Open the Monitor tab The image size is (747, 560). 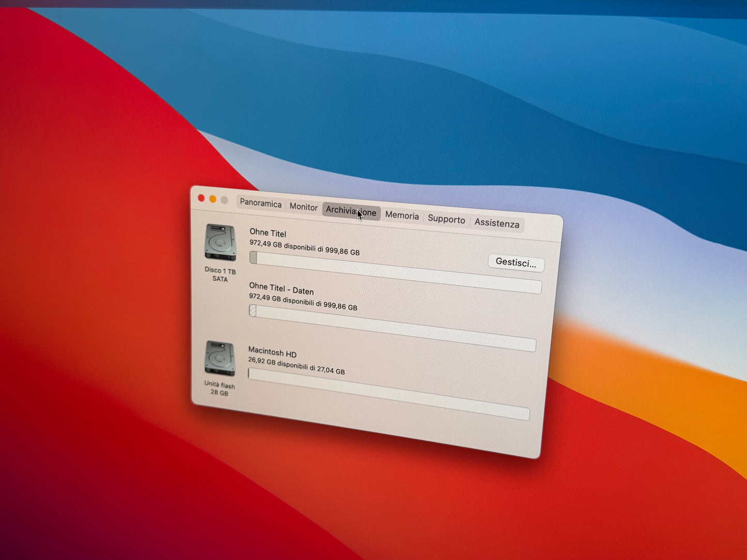pyautogui.click(x=303, y=207)
